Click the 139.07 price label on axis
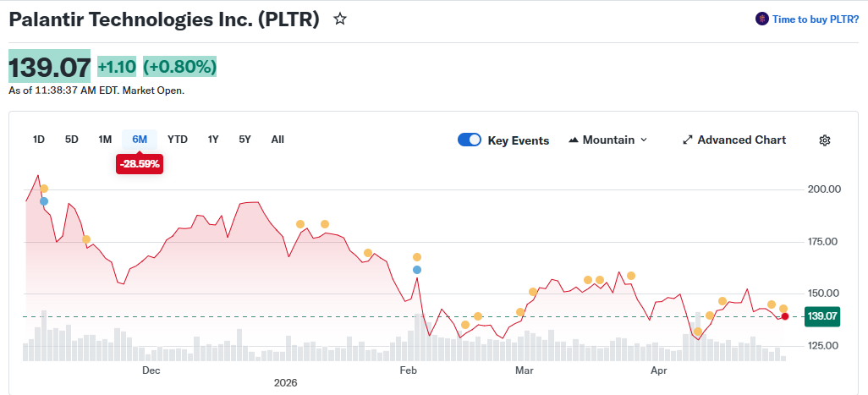The width and height of the screenshot is (868, 395). [821, 316]
